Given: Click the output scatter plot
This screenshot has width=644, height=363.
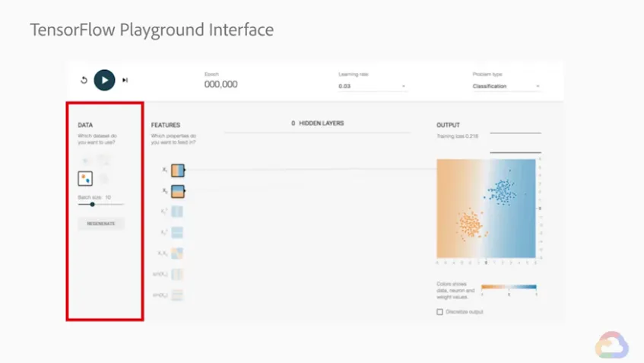Looking at the screenshot, I should click(x=487, y=209).
